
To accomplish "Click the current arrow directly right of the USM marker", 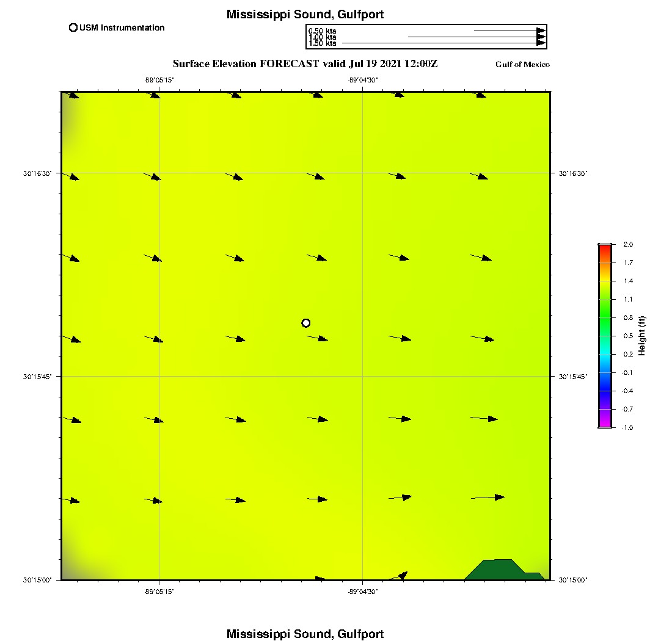I will click(318, 338).
